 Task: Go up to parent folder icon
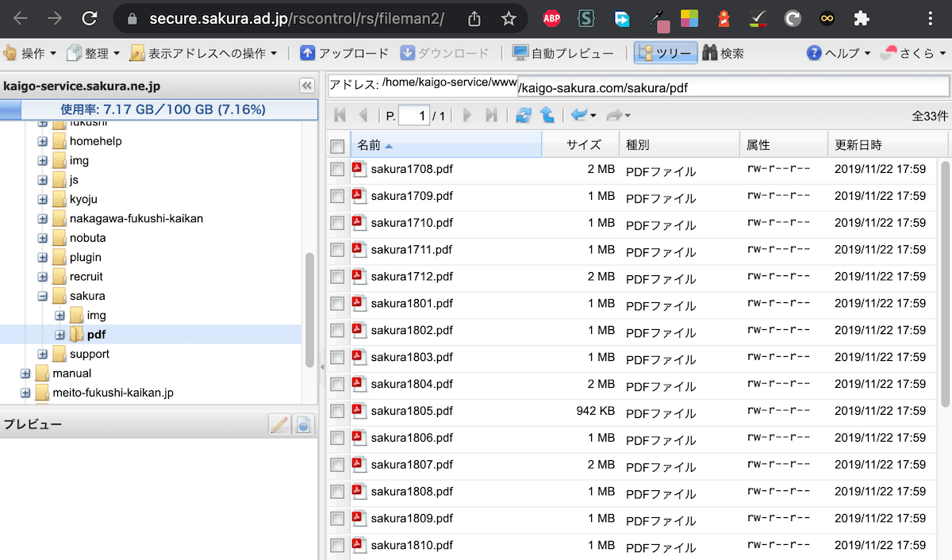coord(547,116)
